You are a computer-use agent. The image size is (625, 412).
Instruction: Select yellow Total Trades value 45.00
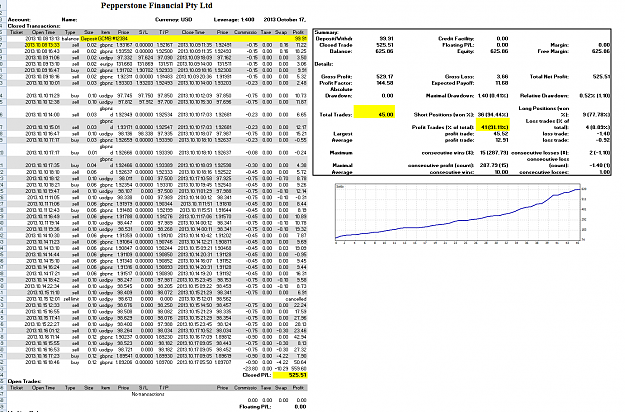pos(374,112)
